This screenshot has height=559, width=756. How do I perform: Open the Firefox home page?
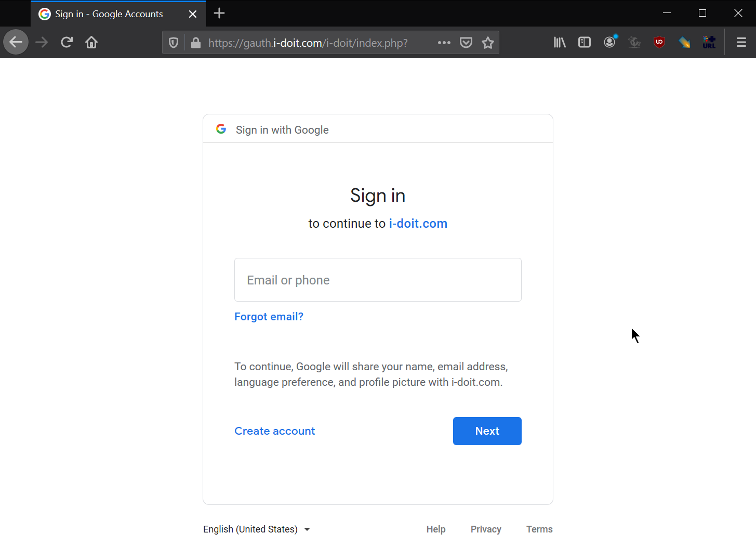(91, 42)
